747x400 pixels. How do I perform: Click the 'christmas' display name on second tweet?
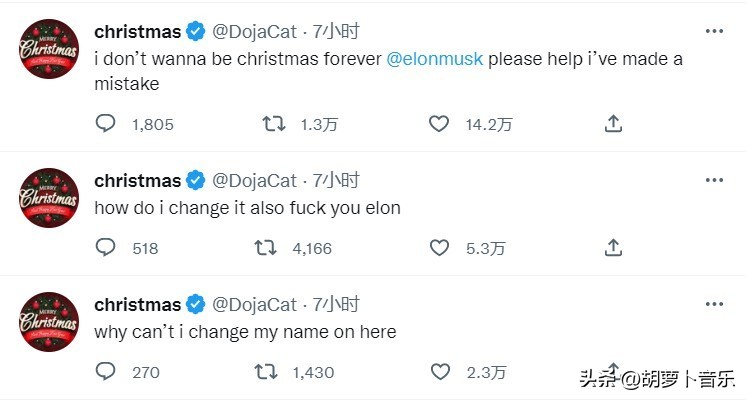[x=137, y=181]
